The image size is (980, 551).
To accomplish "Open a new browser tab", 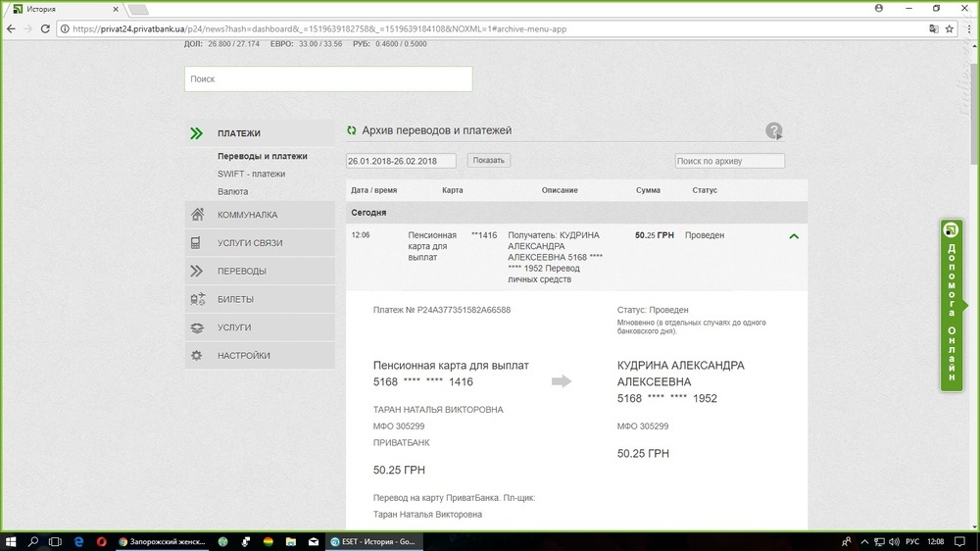I will point(139,9).
